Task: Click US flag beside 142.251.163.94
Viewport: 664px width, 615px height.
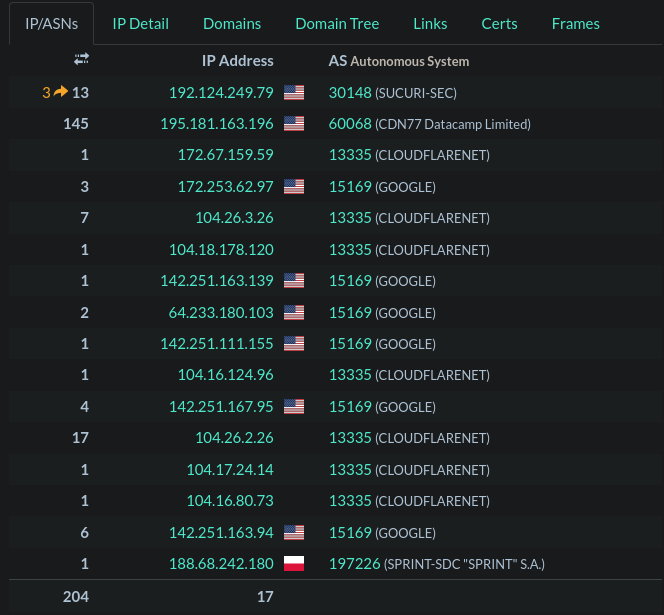Action: pos(294,532)
